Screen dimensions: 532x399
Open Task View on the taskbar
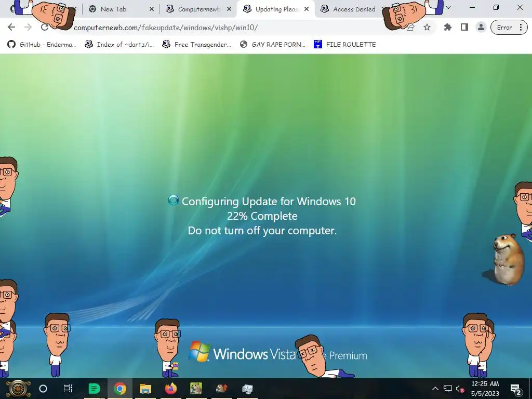(x=68, y=389)
